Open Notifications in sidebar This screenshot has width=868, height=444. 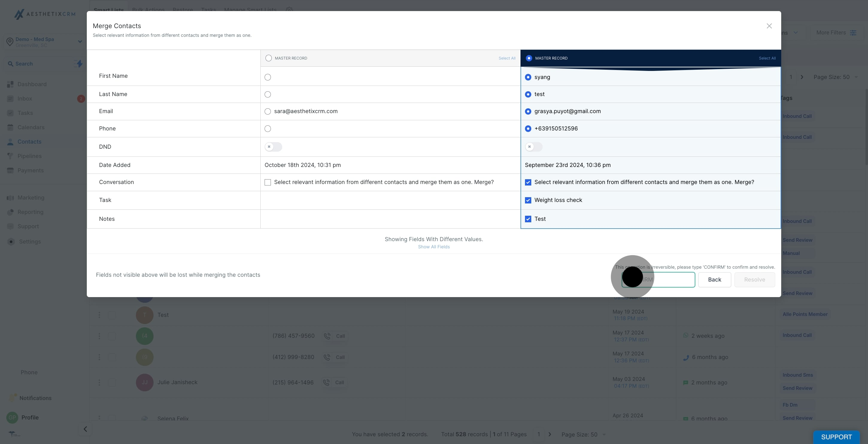[x=35, y=398]
